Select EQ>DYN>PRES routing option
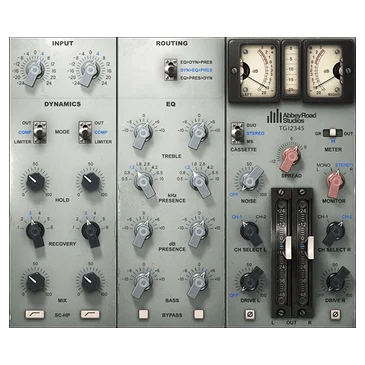 [x=196, y=62]
